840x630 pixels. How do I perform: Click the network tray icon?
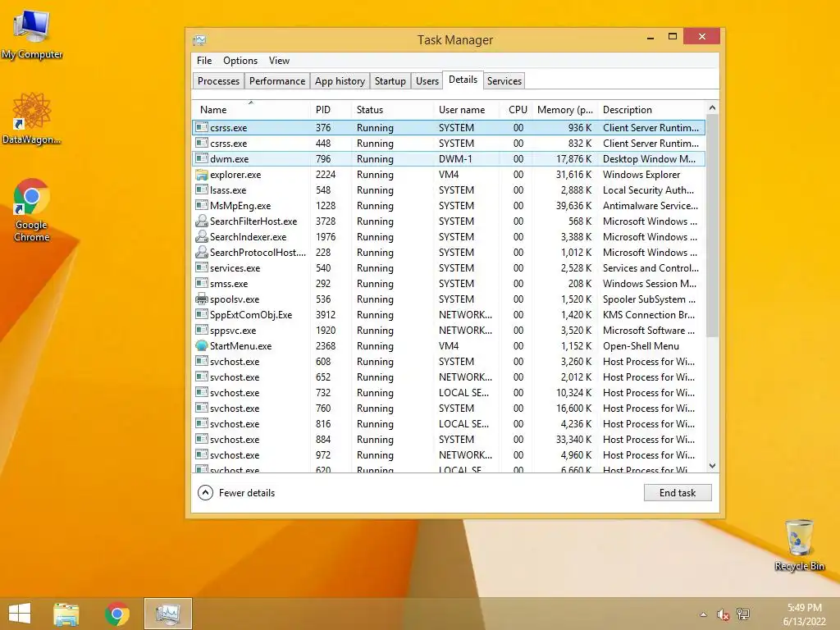(743, 614)
